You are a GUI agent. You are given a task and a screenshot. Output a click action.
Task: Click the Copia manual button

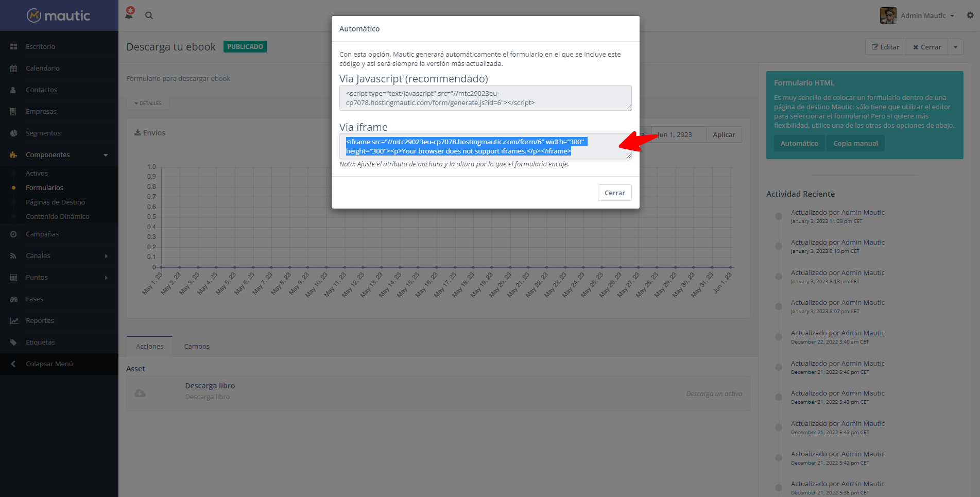(x=856, y=144)
